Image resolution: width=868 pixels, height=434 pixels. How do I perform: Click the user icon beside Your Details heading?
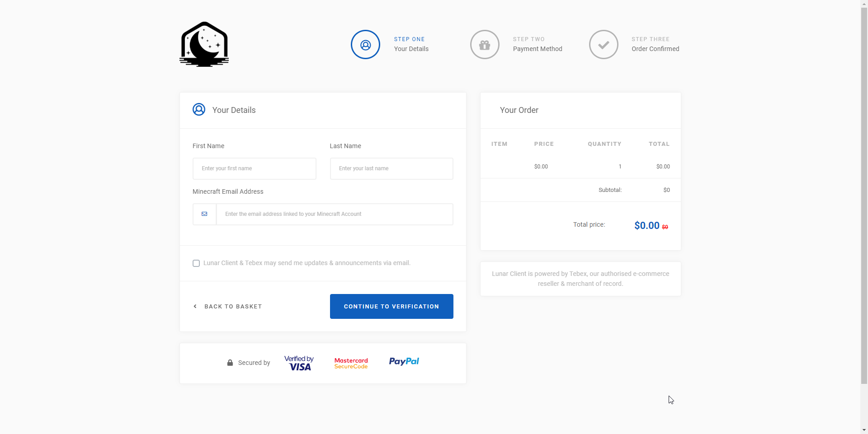pos(199,109)
